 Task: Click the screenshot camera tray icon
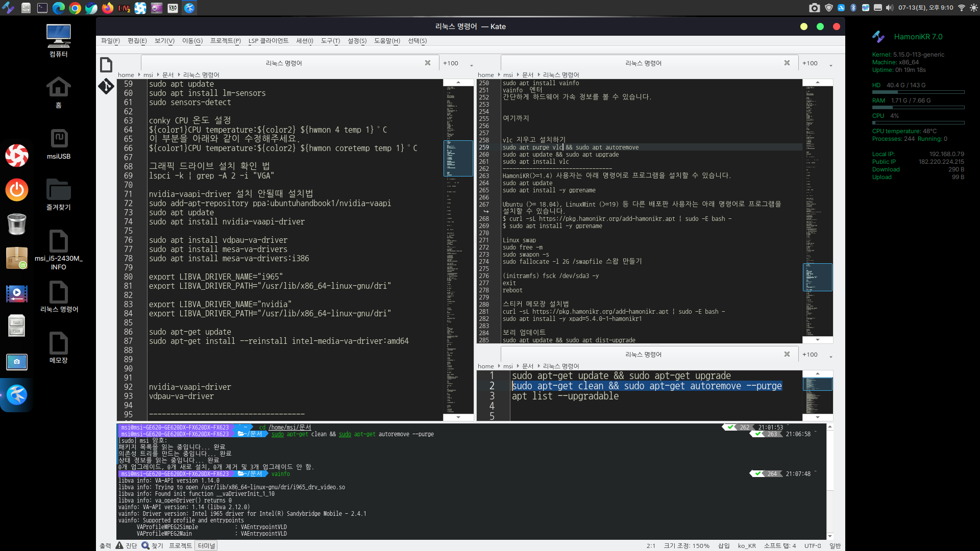tap(815, 8)
